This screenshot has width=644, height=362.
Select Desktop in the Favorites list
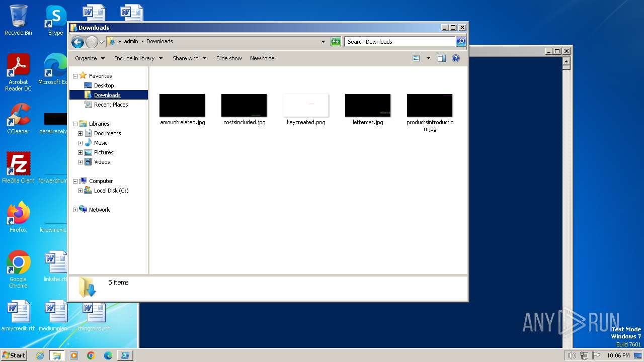pos(104,85)
